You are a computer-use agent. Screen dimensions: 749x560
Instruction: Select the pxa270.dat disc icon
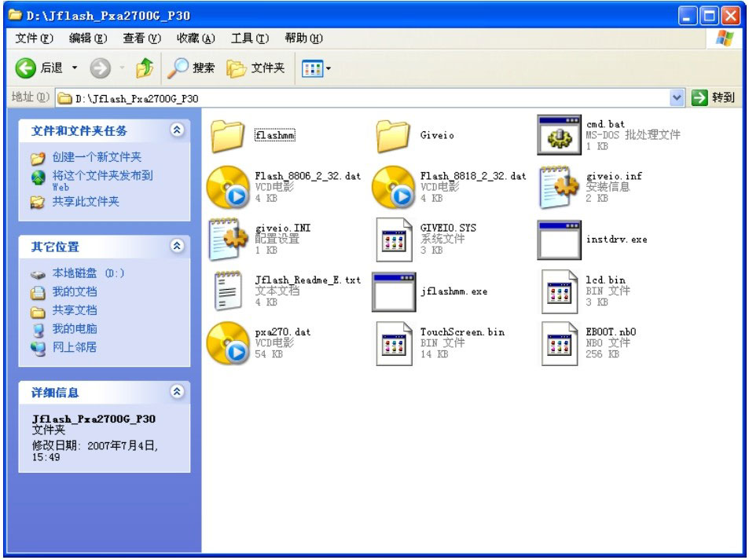[x=228, y=343]
